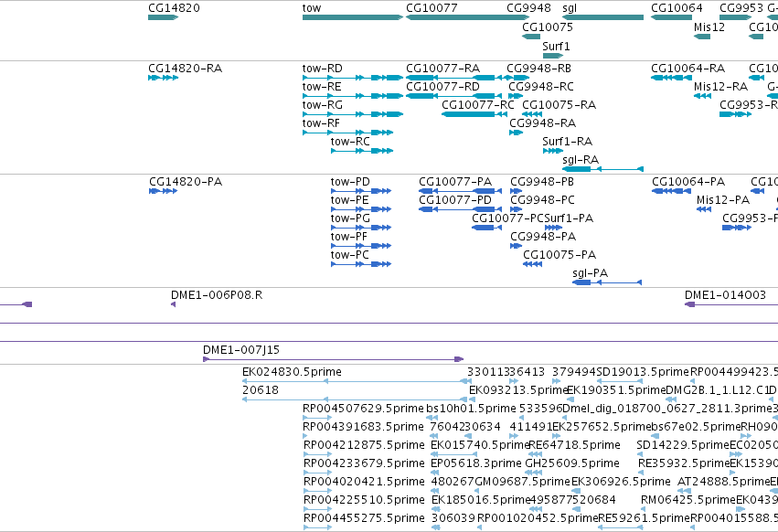Click the CG10077-PA protein label
Screen dimensions: 778x532
pos(455,182)
